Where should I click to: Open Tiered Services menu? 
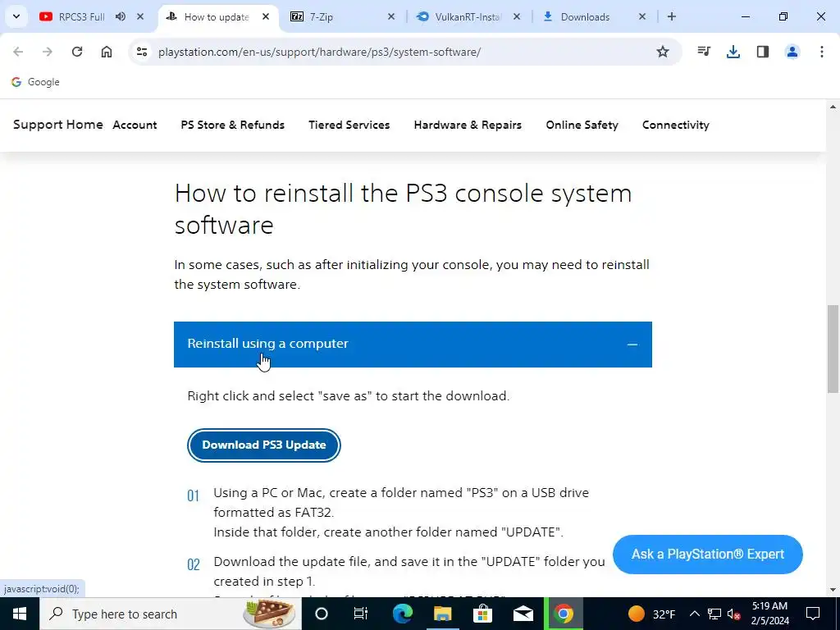click(349, 125)
